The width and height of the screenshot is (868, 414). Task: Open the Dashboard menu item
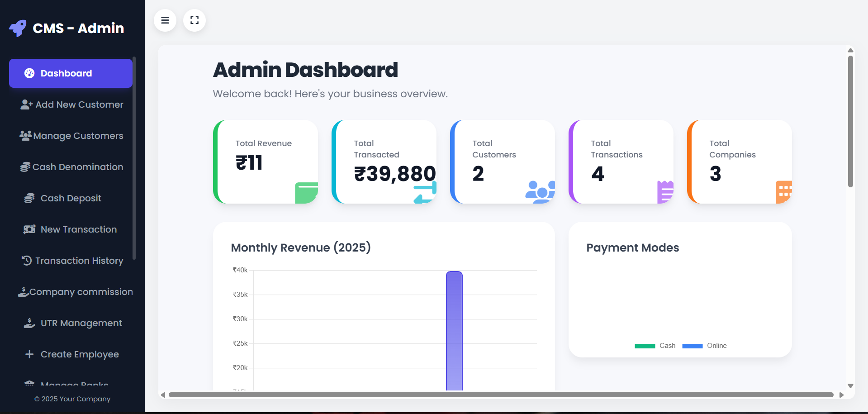(71, 73)
